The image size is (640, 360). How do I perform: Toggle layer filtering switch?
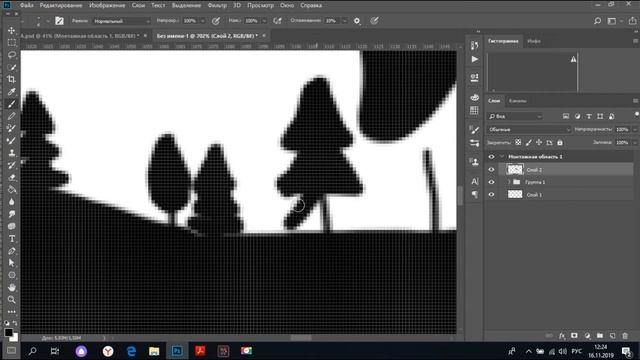point(636,115)
